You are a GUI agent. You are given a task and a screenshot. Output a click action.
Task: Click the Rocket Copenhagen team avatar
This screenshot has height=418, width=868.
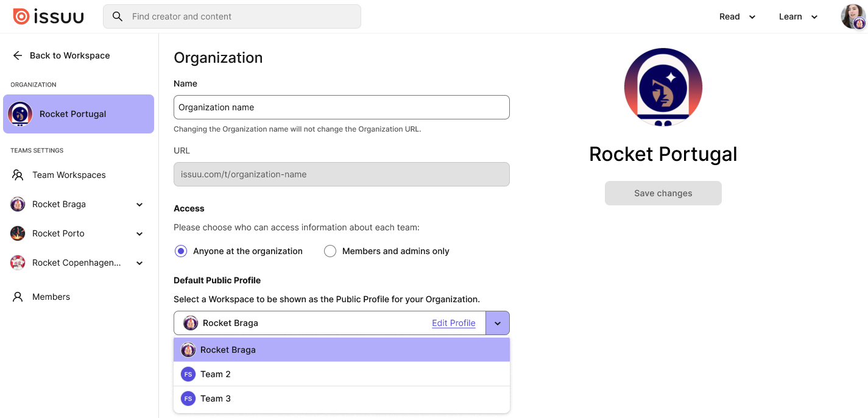(x=18, y=263)
